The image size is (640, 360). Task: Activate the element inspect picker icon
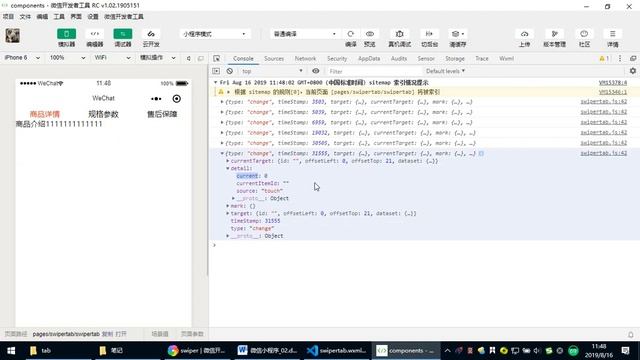pos(217,58)
